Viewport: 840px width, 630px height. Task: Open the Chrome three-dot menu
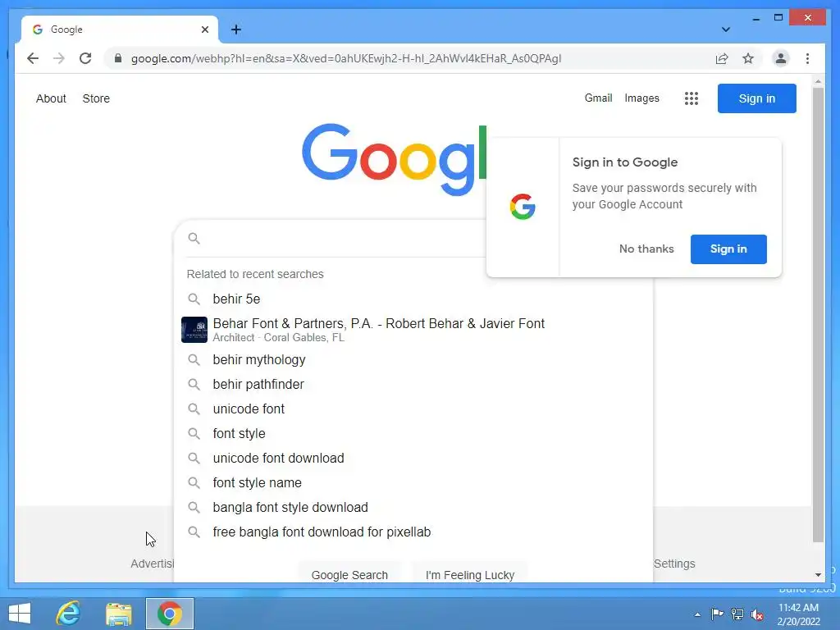point(807,58)
